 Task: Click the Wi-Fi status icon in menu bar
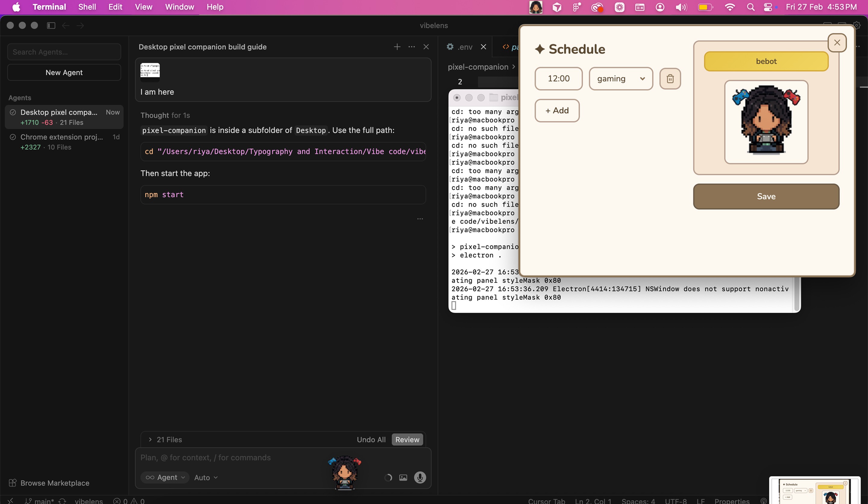(730, 7)
